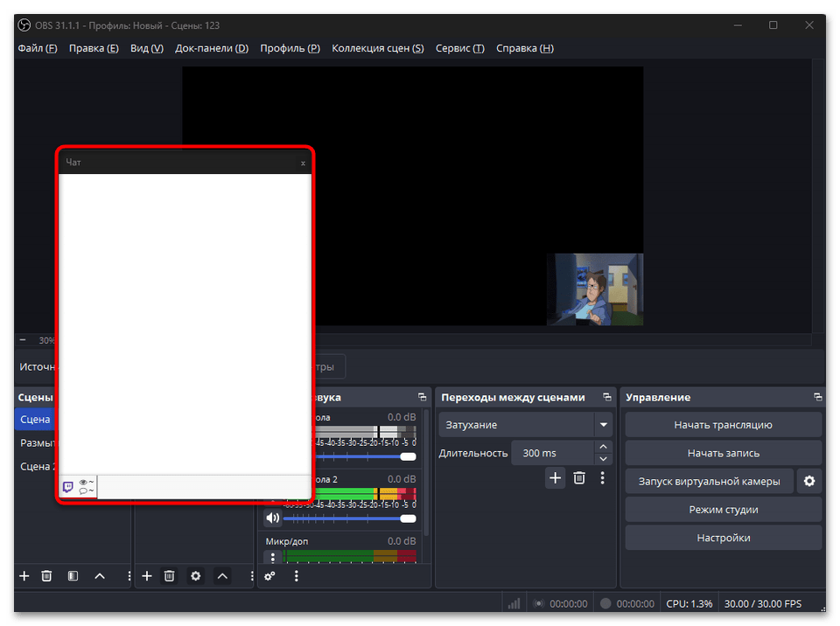840x626 pixels.
Task: Open the Вид menu
Action: [x=147, y=48]
